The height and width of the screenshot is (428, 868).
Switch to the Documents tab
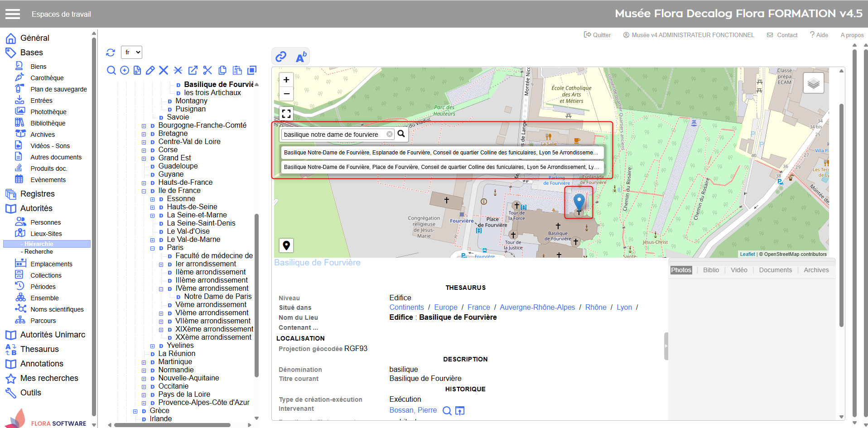775,270
